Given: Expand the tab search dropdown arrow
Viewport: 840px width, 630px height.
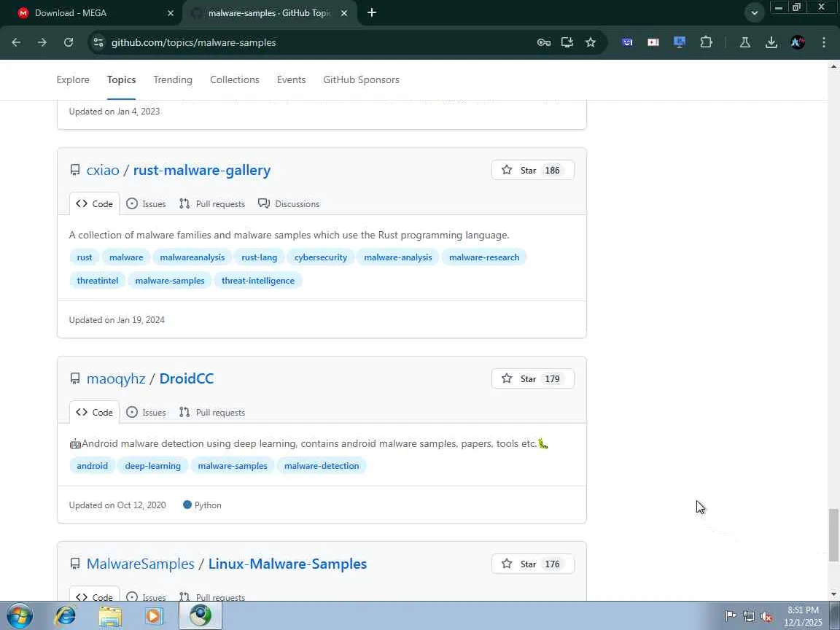Looking at the screenshot, I should (754, 13).
